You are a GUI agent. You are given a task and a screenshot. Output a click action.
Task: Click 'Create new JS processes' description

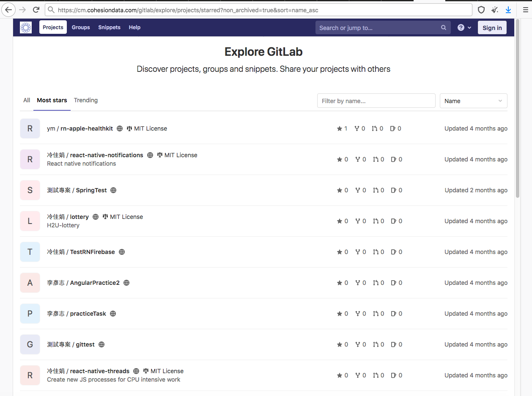pos(113,380)
